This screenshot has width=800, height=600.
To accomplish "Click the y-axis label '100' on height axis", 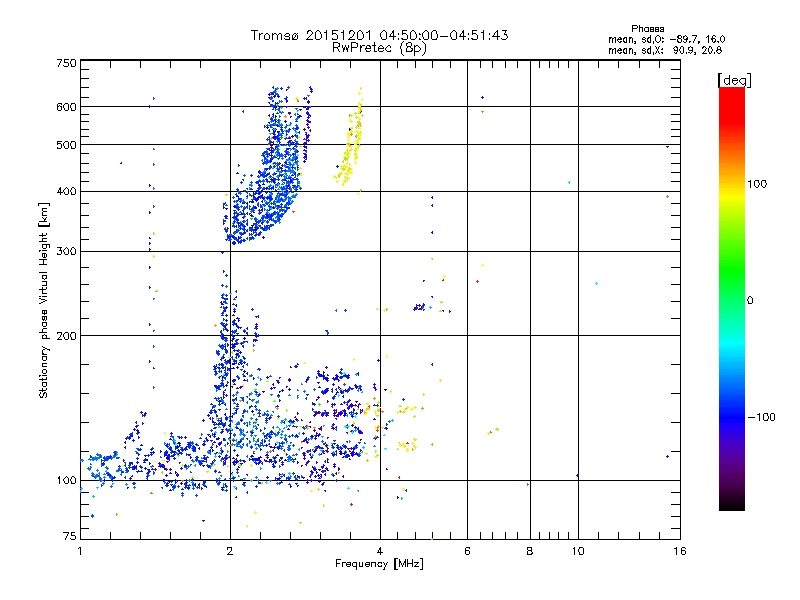I will [x=66, y=481].
